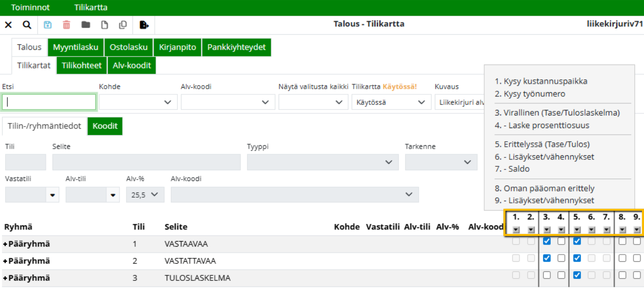Click the folder open icon

(86, 25)
